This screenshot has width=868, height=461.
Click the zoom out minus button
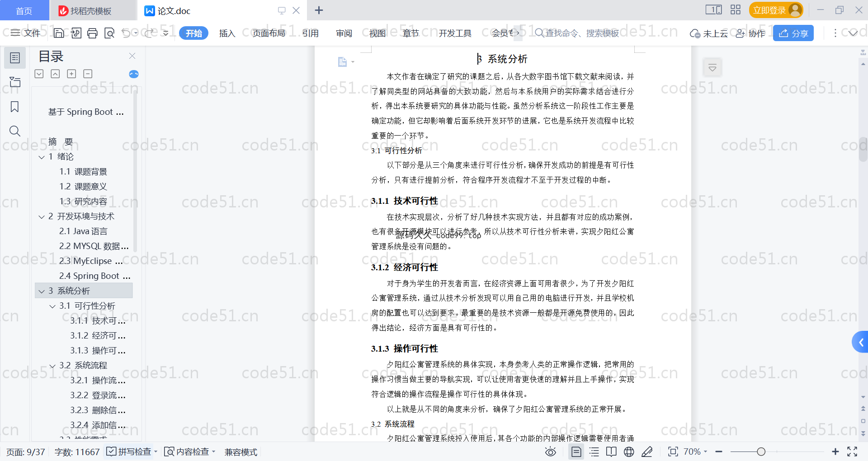point(719,452)
